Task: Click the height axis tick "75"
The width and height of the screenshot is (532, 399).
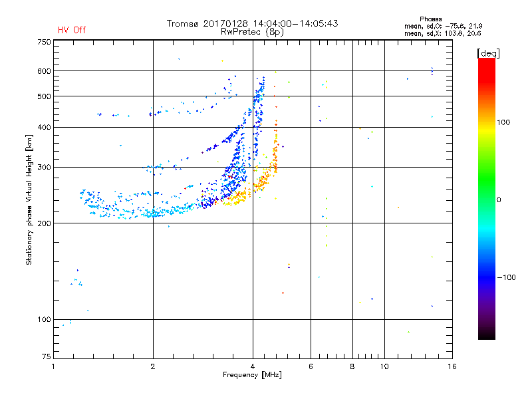Action: coord(47,356)
